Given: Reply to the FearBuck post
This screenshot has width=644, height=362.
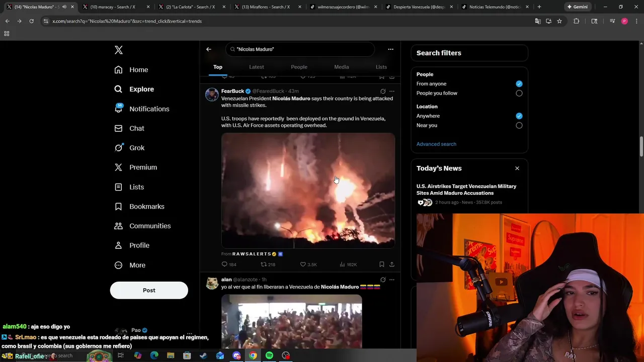Looking at the screenshot, I should pyautogui.click(x=229, y=264).
